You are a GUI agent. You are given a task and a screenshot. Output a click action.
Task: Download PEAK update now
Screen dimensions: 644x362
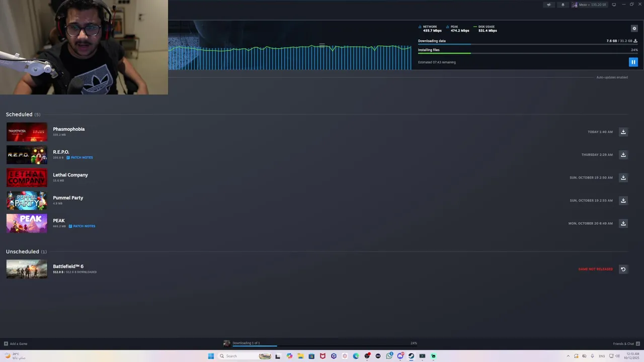623,223
